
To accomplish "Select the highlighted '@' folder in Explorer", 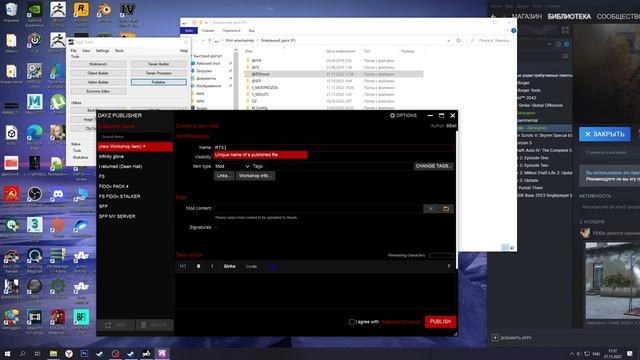I will (333, 74).
